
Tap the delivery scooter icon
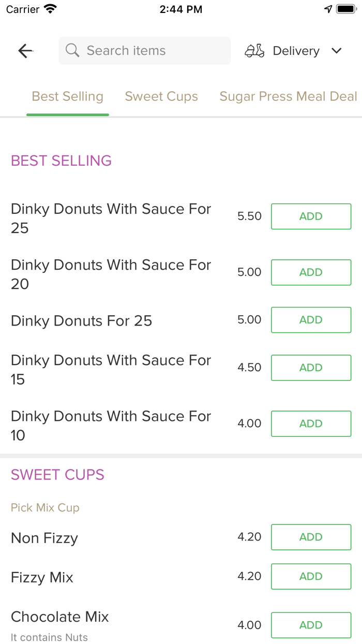[254, 51]
